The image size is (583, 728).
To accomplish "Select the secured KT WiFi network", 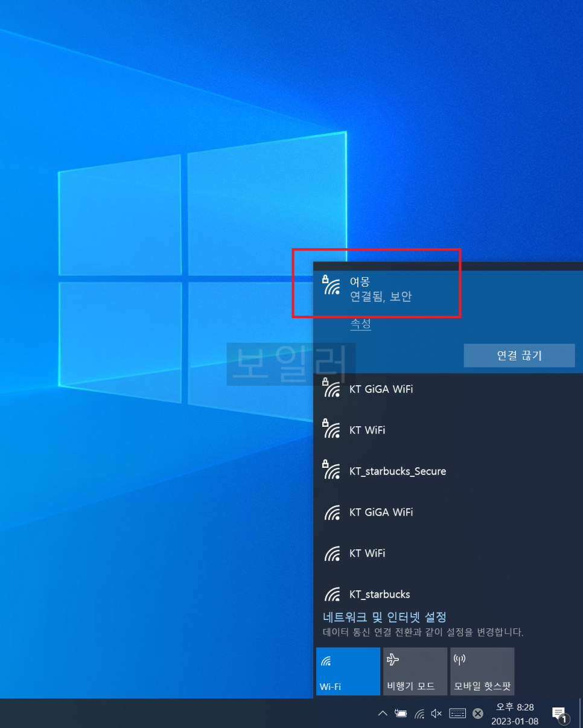I will pos(367,430).
